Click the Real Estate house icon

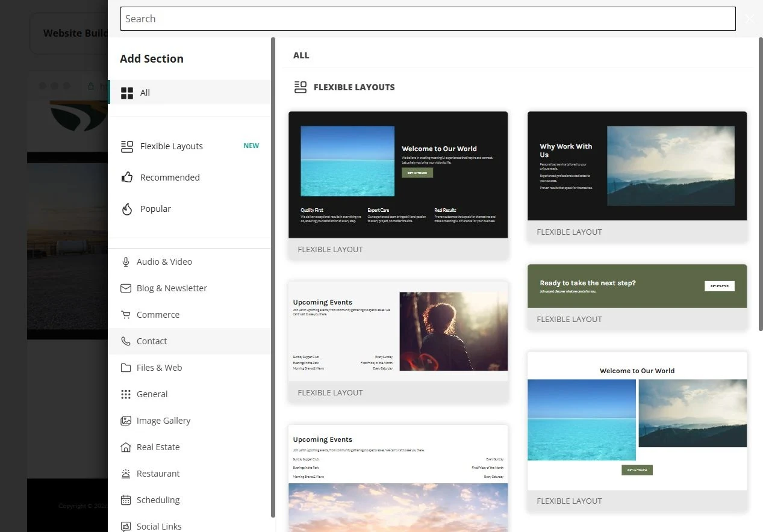point(126,447)
